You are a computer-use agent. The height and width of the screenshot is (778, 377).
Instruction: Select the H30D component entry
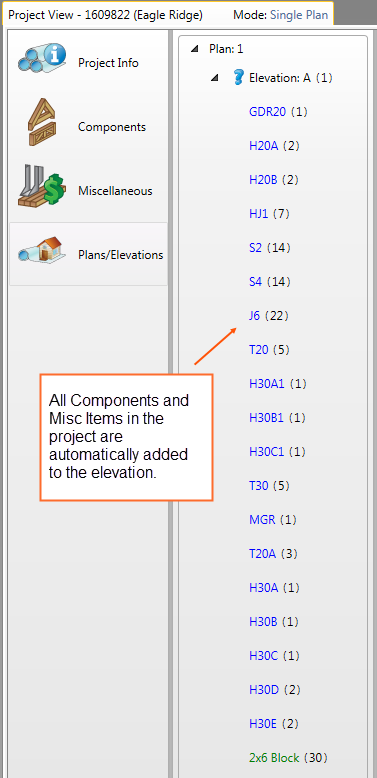(x=263, y=690)
